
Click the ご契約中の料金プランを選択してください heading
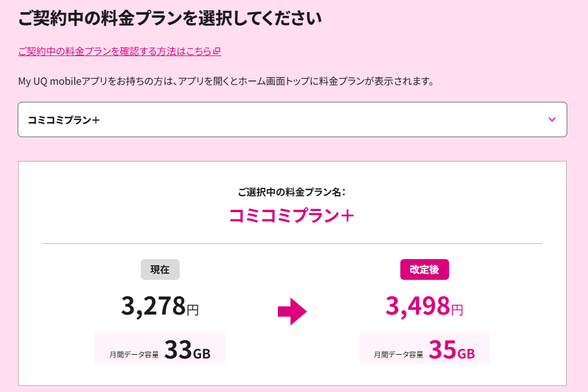[169, 18]
